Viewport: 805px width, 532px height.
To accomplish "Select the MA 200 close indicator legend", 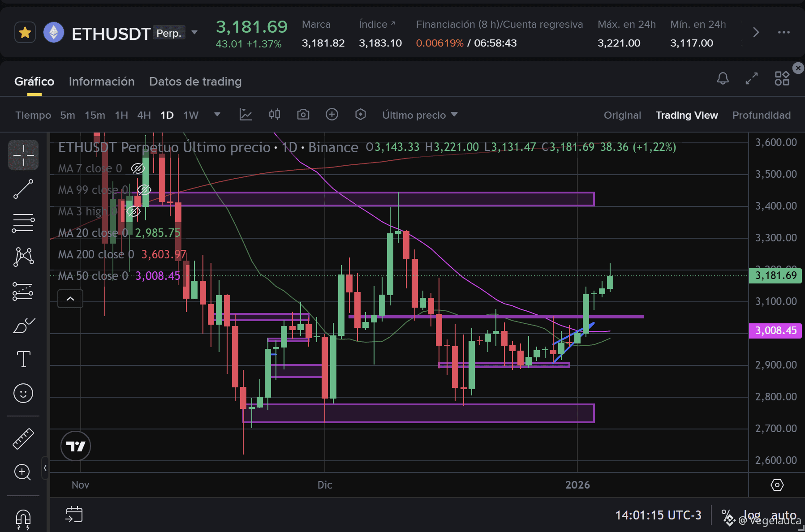I will [122, 254].
